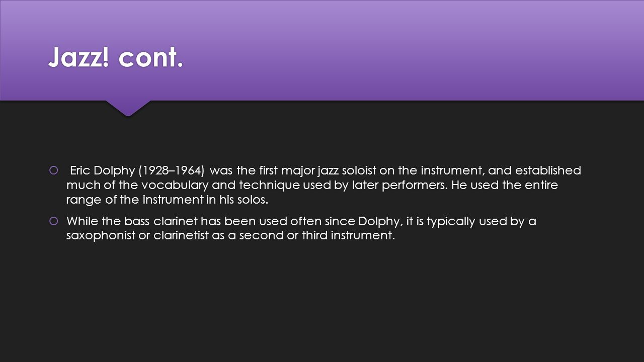Click the word 'entire' ending the second line
Image resolution: width=644 pixels, height=362 pixels.
(541, 186)
